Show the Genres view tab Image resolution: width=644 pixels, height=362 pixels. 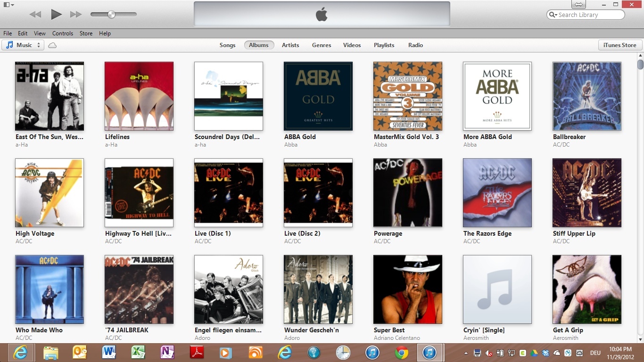coord(322,45)
